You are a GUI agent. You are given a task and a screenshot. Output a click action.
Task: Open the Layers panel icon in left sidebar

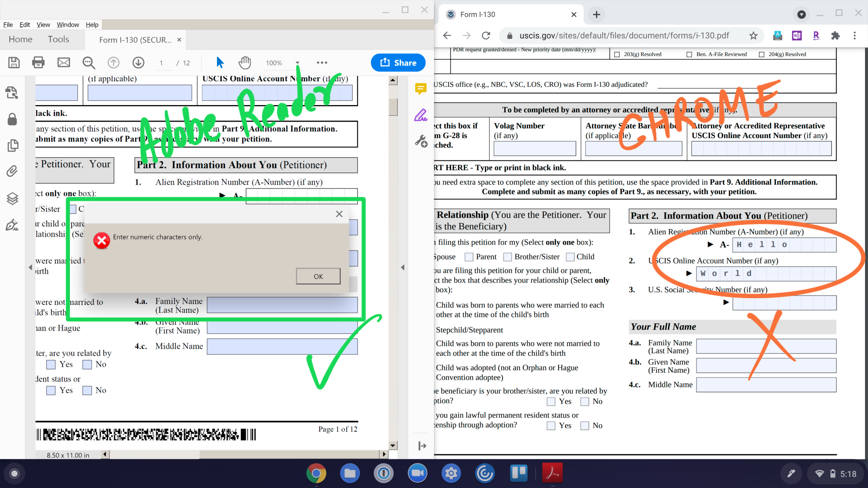coord(12,198)
